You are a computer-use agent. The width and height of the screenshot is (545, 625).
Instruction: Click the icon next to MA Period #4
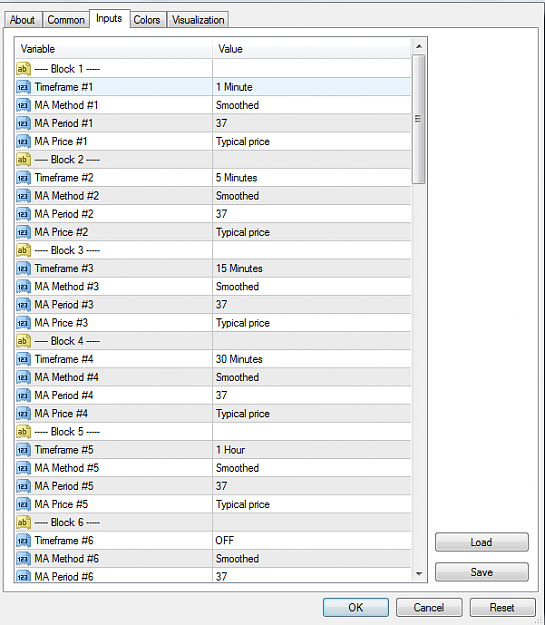[23, 395]
